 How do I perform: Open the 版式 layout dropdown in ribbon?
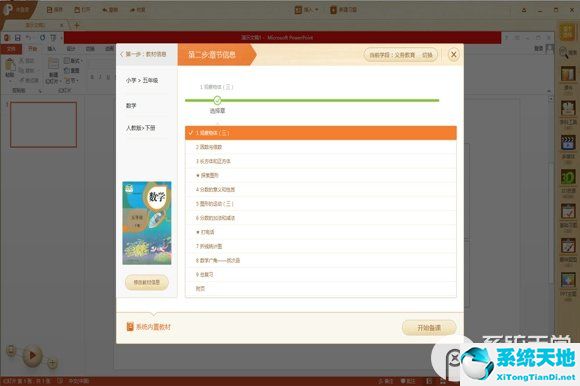[x=74, y=60]
